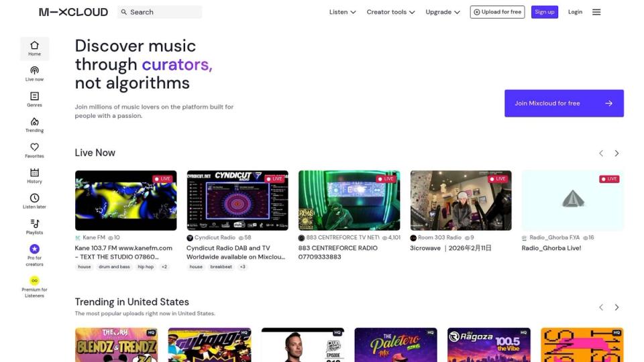
Task: Open 3icrowave live stream thumbnail
Action: coord(461,200)
